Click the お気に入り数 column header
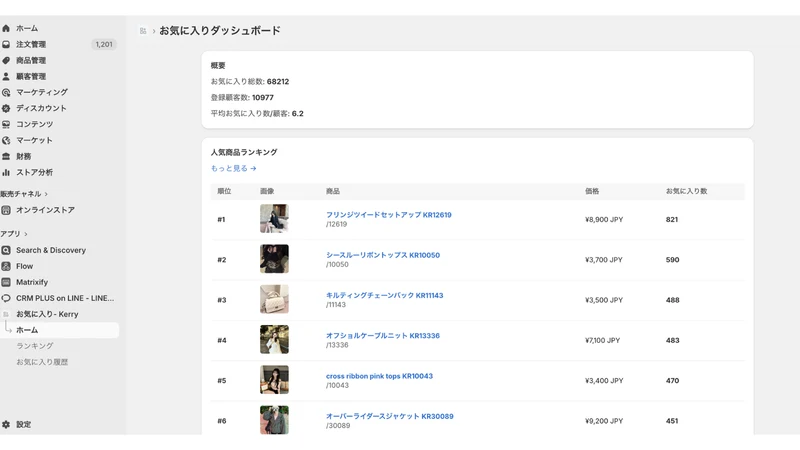Viewport: 800px width, 450px height. pos(686,191)
